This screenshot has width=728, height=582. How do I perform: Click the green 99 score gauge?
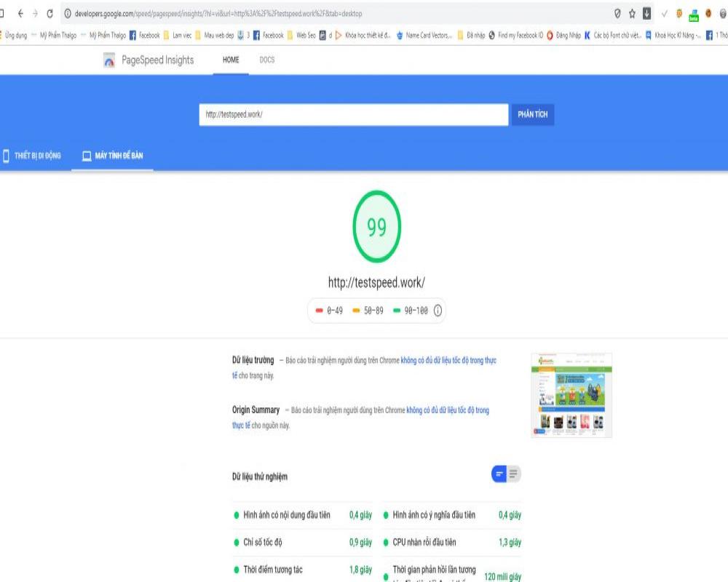pyautogui.click(x=376, y=228)
